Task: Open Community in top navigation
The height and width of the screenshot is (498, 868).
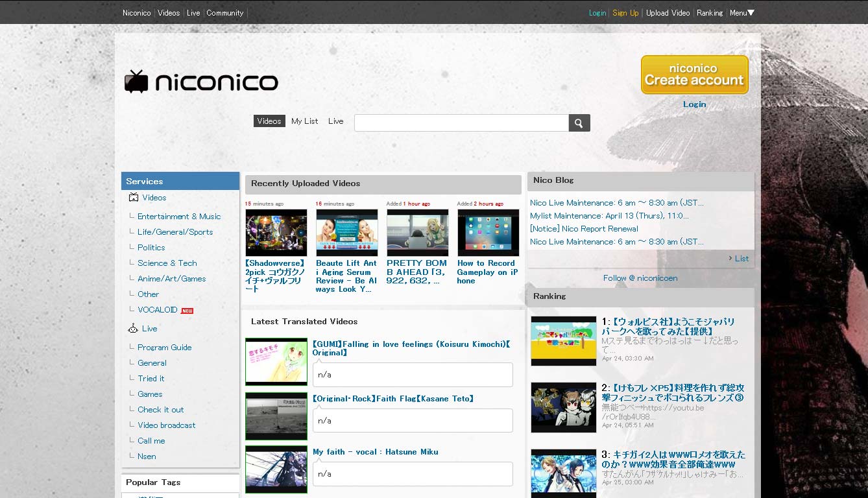Action: click(x=225, y=13)
